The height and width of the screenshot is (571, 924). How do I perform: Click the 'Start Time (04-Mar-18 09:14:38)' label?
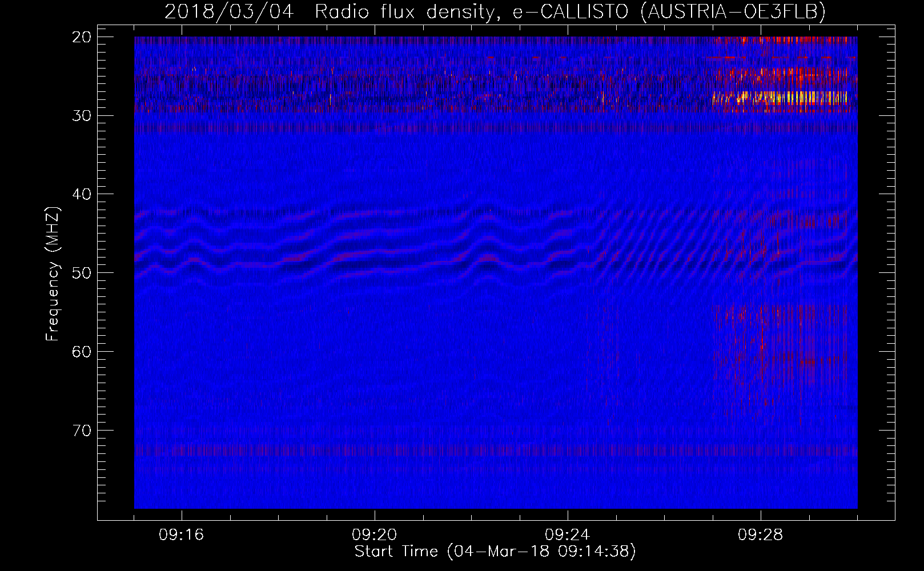(x=495, y=552)
